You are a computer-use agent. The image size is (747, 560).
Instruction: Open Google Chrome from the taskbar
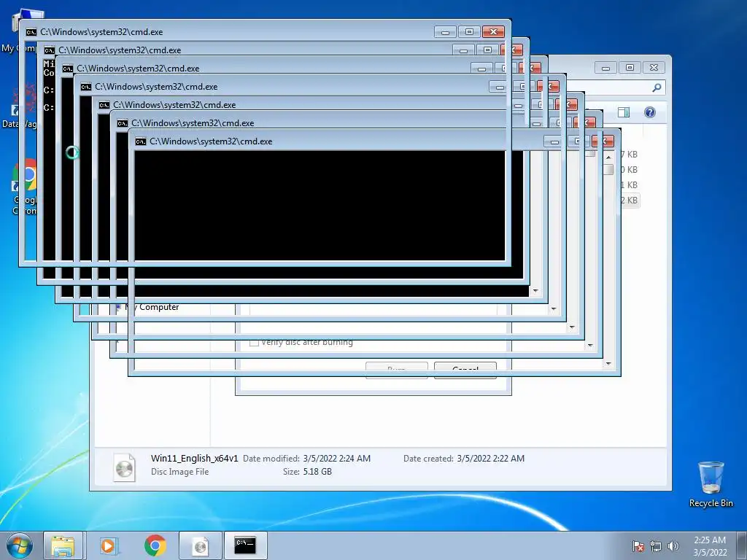click(155, 545)
